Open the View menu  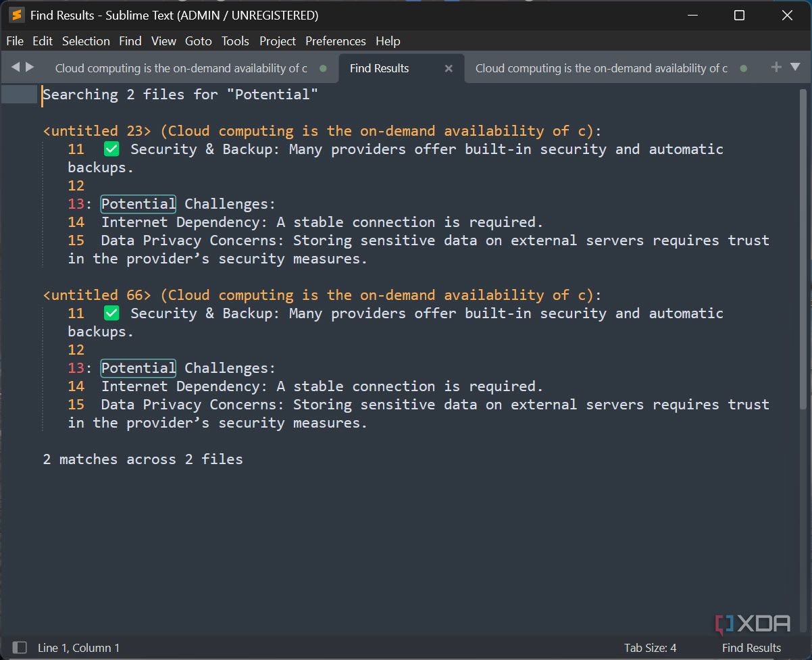point(163,41)
